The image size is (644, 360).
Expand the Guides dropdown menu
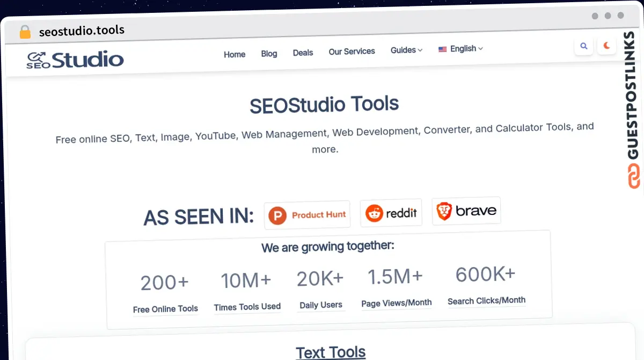[x=406, y=50]
